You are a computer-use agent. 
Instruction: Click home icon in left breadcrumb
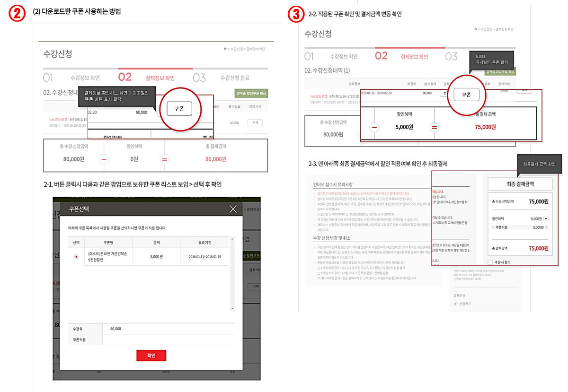coord(225,49)
